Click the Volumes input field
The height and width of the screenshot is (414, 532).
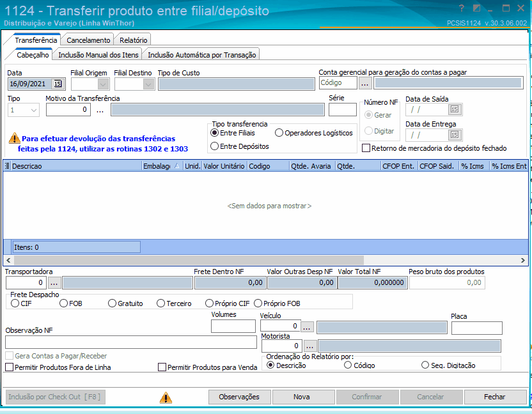point(233,326)
